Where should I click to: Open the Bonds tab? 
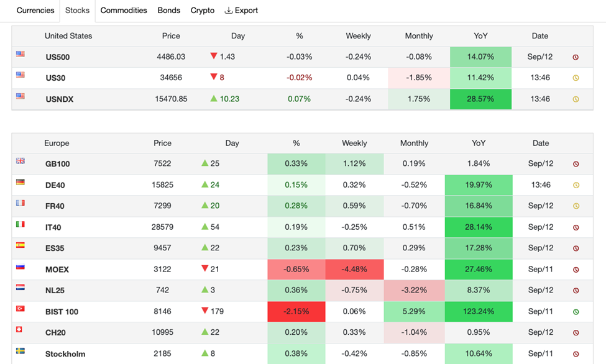pyautogui.click(x=168, y=11)
